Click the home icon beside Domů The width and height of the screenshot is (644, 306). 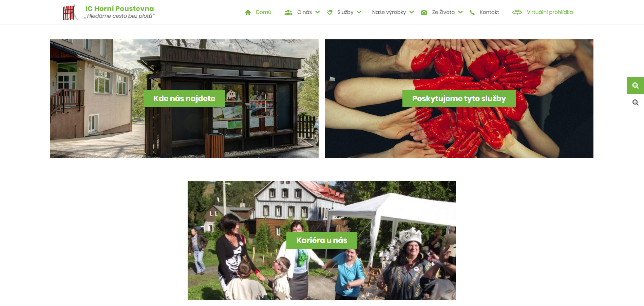tap(248, 12)
